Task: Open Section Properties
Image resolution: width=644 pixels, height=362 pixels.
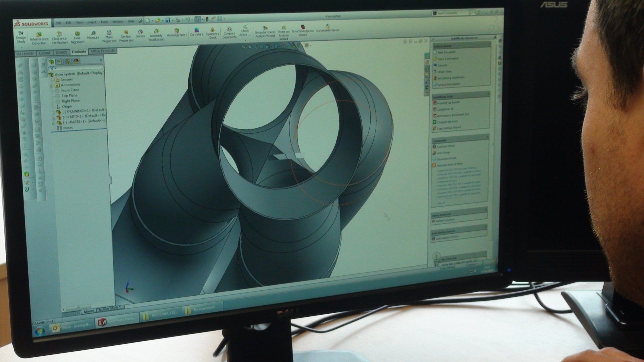Action: pyautogui.click(x=126, y=36)
